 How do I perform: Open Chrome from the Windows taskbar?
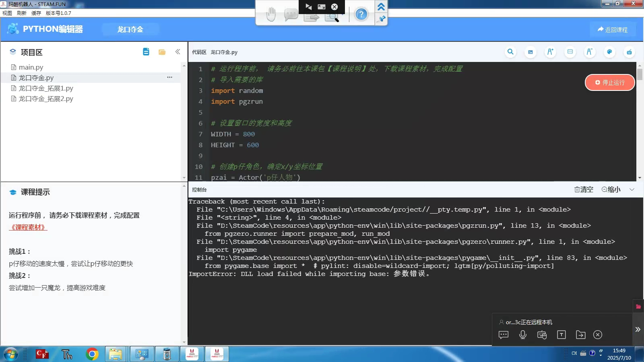(x=92, y=354)
